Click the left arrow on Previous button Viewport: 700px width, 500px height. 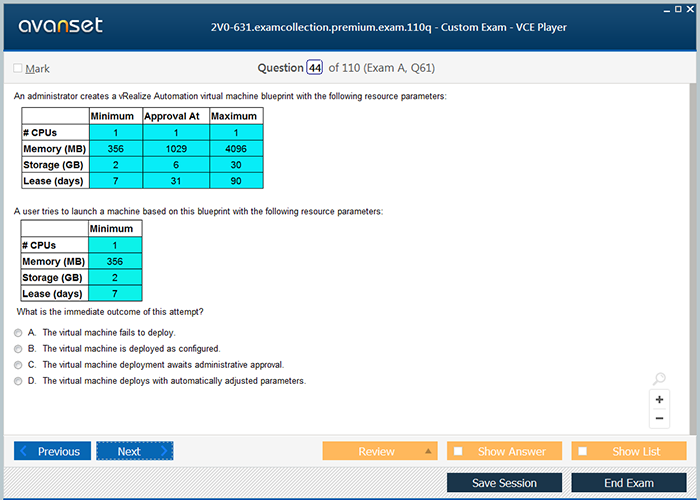(x=25, y=451)
